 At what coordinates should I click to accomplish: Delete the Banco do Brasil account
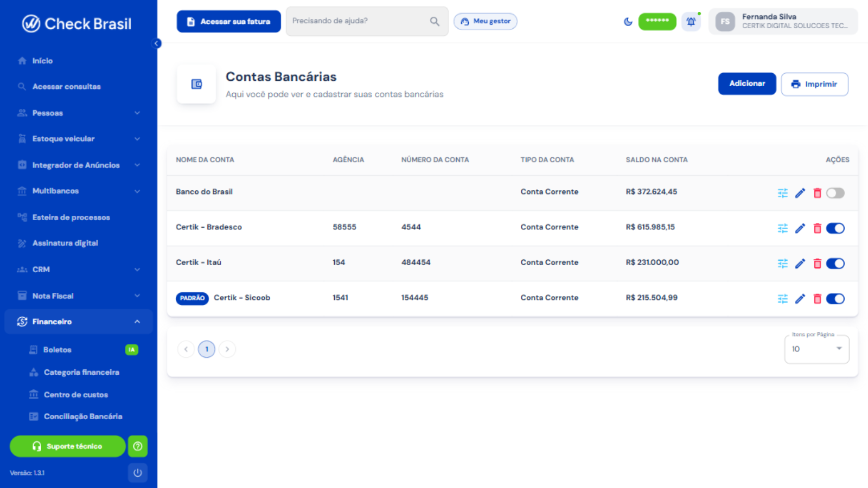[x=817, y=193]
